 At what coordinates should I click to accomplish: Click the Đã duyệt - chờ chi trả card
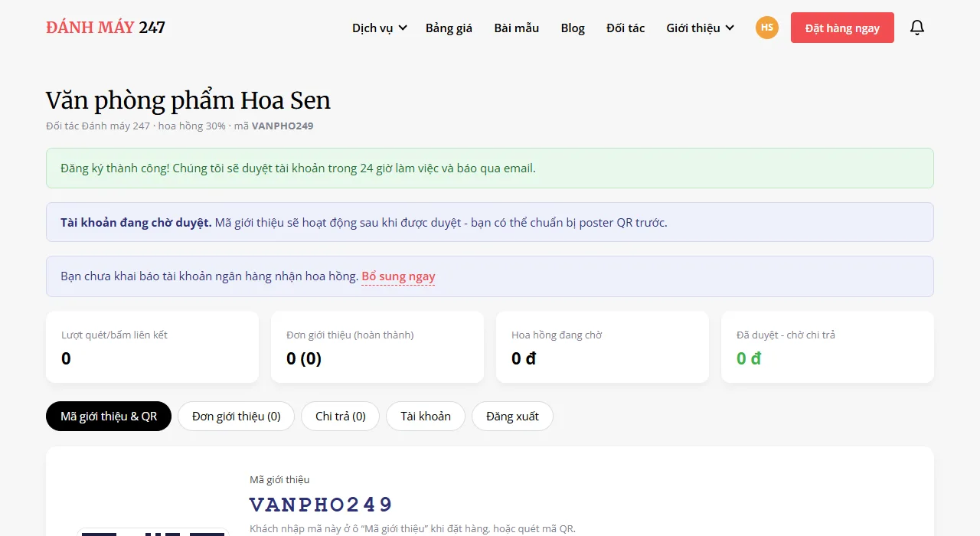coord(828,347)
